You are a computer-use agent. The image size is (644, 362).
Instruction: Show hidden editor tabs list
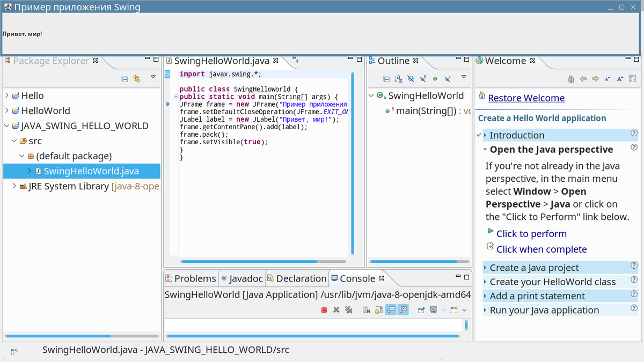click(295, 60)
